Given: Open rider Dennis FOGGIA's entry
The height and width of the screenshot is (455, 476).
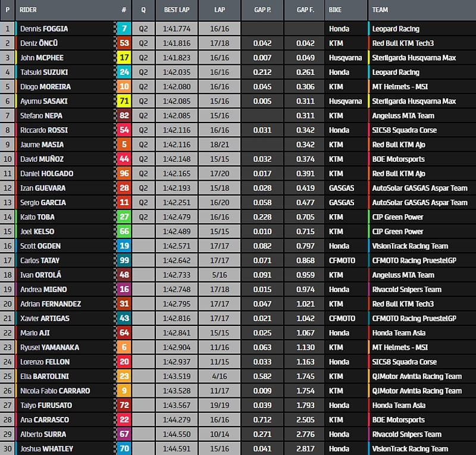Looking at the screenshot, I should pos(45,29).
